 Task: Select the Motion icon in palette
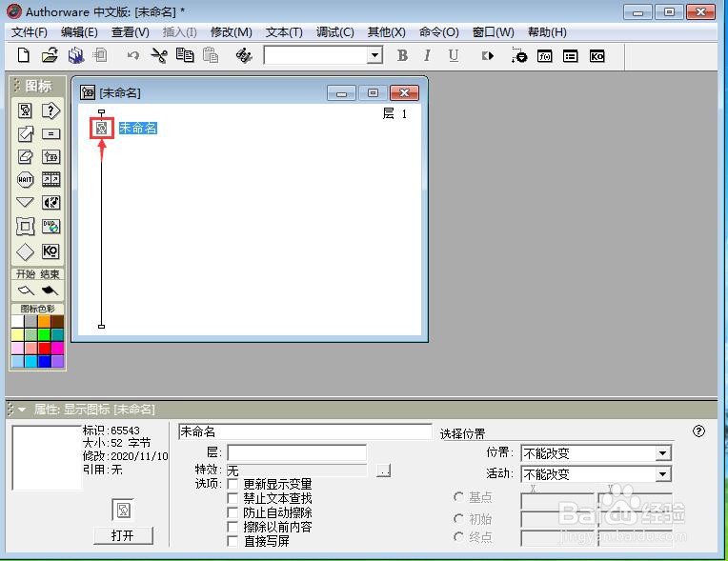pos(25,133)
